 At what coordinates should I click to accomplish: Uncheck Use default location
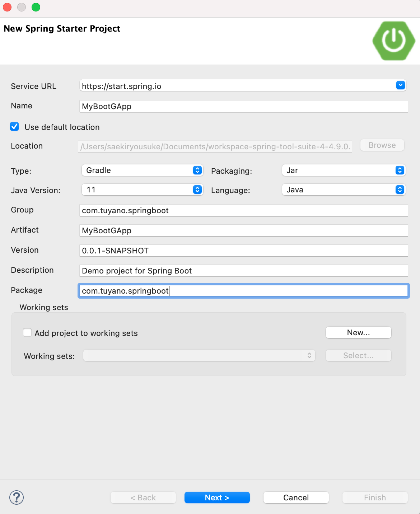click(x=14, y=126)
